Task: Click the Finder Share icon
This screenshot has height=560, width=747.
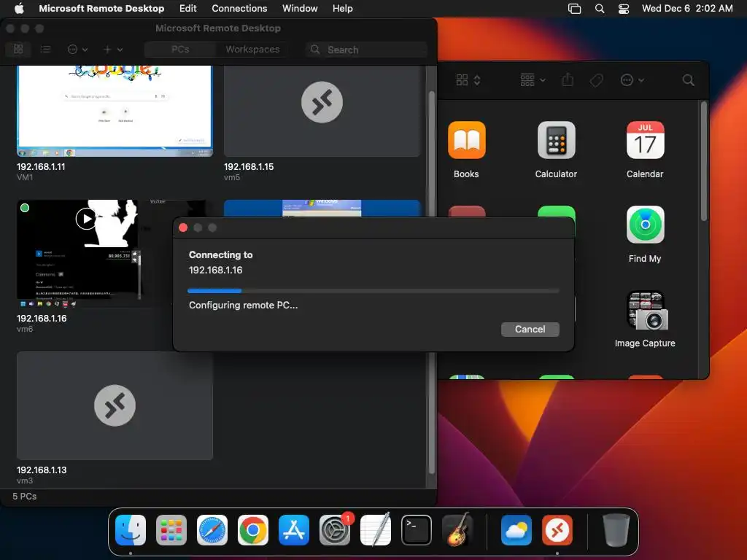Action: click(x=568, y=80)
